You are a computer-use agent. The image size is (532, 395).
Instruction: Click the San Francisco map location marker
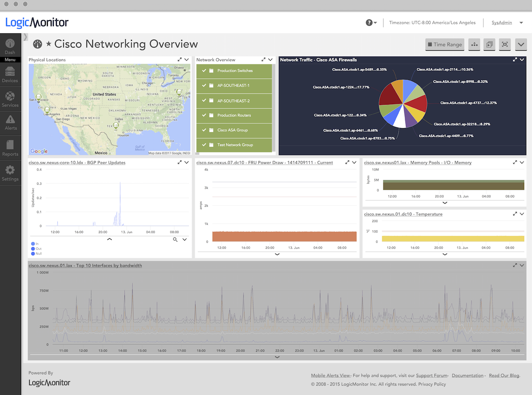(x=39, y=98)
